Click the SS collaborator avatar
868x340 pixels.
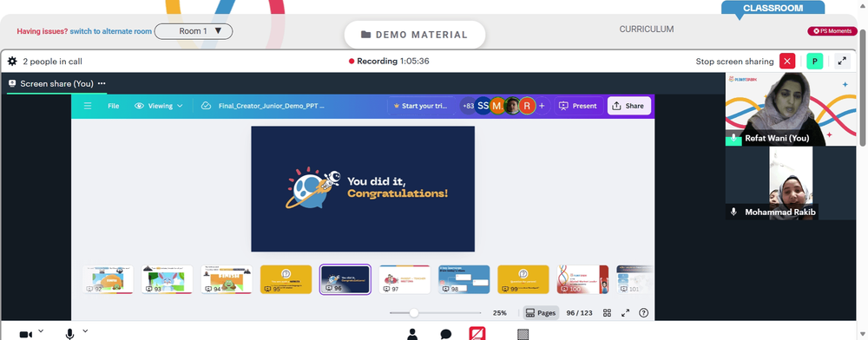point(483,106)
